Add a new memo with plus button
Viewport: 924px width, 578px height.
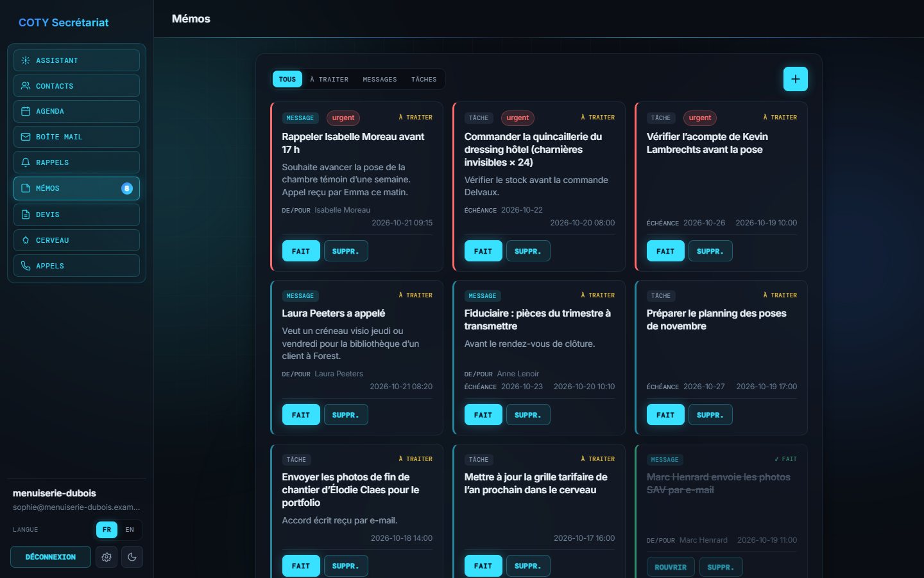[x=796, y=79]
